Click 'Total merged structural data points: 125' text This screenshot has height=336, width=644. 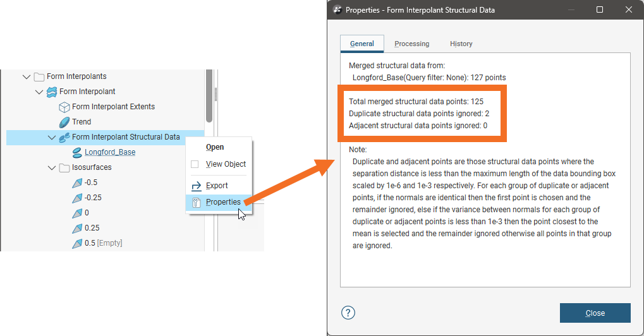click(x=416, y=102)
